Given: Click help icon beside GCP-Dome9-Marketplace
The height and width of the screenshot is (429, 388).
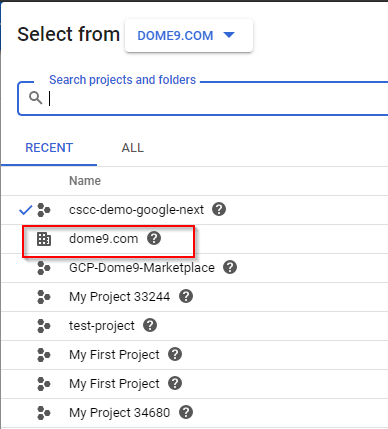Looking at the screenshot, I should pyautogui.click(x=230, y=267).
